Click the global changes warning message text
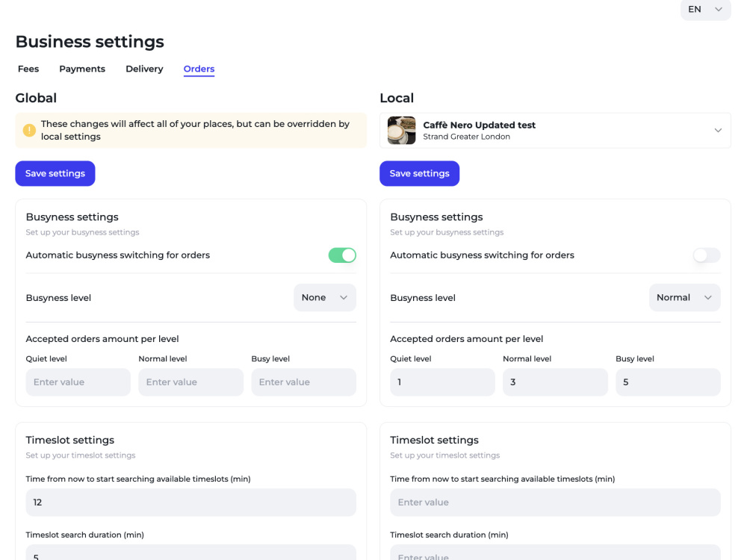This screenshot has width=747, height=560. pyautogui.click(x=195, y=130)
